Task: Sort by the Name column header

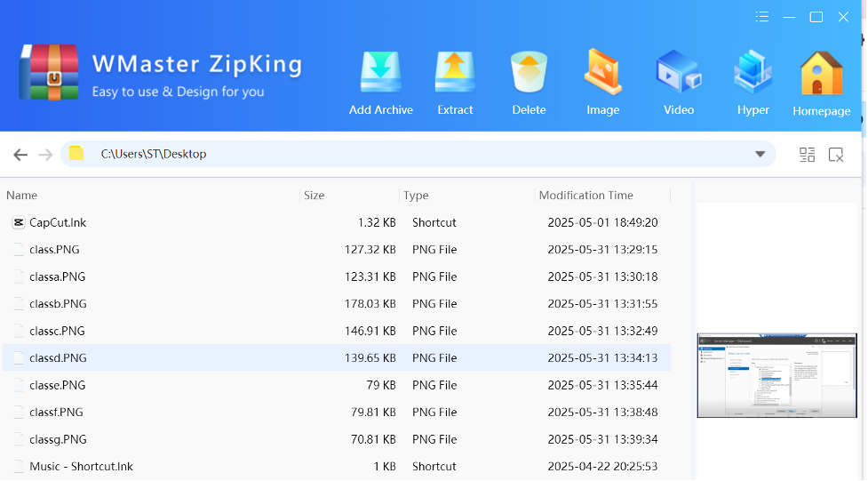Action: [x=21, y=196]
